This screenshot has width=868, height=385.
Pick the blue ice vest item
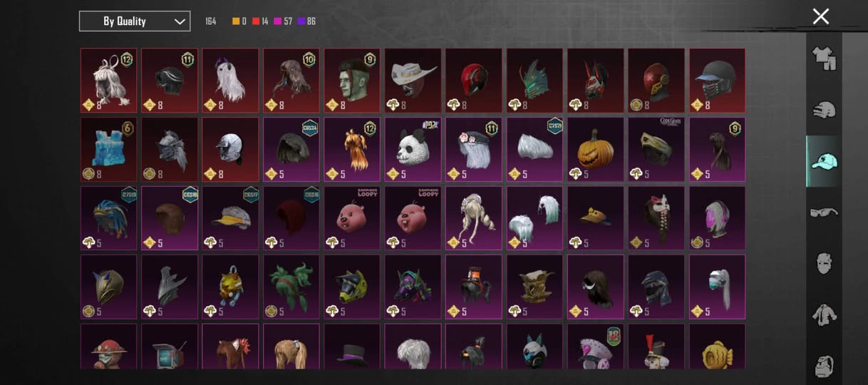(x=108, y=149)
